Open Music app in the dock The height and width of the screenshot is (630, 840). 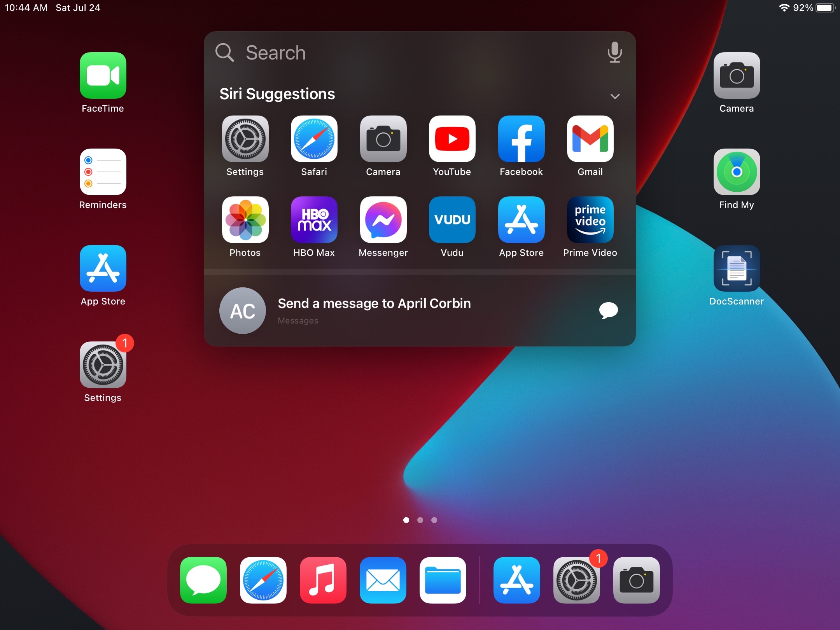pyautogui.click(x=323, y=580)
